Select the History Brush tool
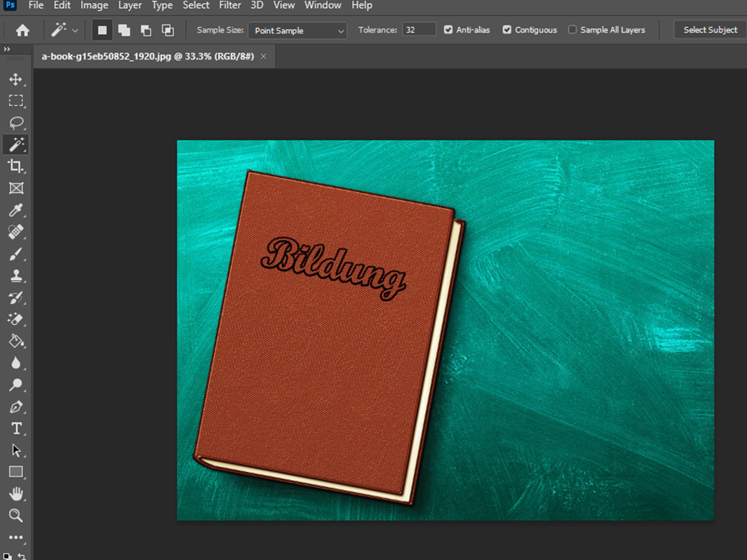Screen dimensions: 747x560 point(16,298)
